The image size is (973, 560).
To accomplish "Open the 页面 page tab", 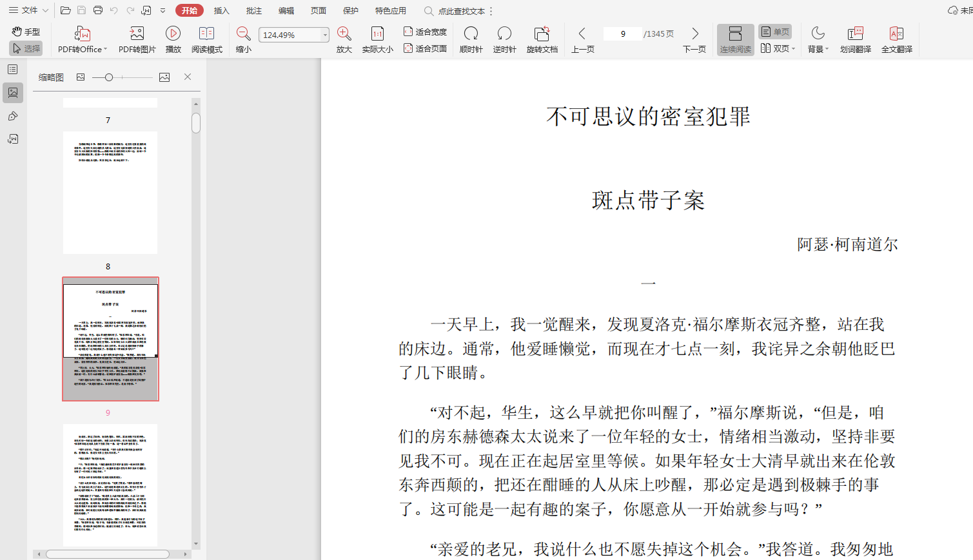I will [319, 10].
